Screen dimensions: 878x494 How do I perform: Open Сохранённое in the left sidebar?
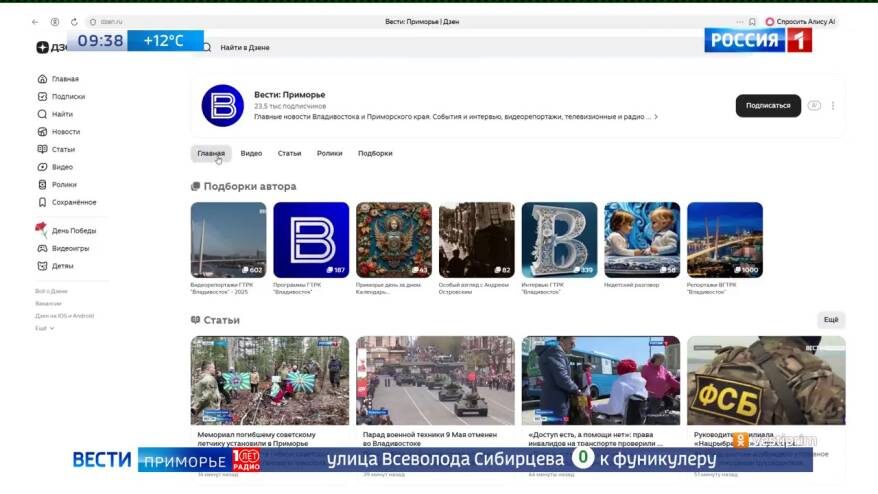(67, 202)
